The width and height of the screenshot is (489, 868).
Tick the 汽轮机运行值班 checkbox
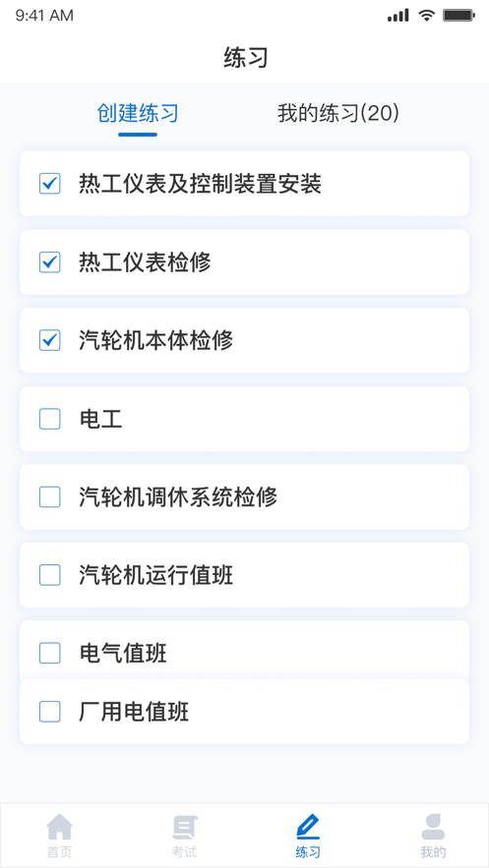click(50, 575)
